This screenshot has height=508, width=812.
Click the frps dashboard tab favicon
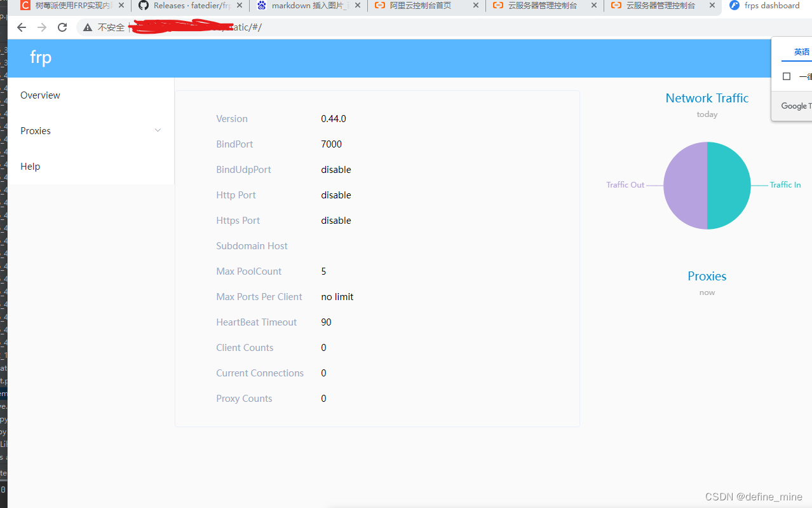point(734,6)
